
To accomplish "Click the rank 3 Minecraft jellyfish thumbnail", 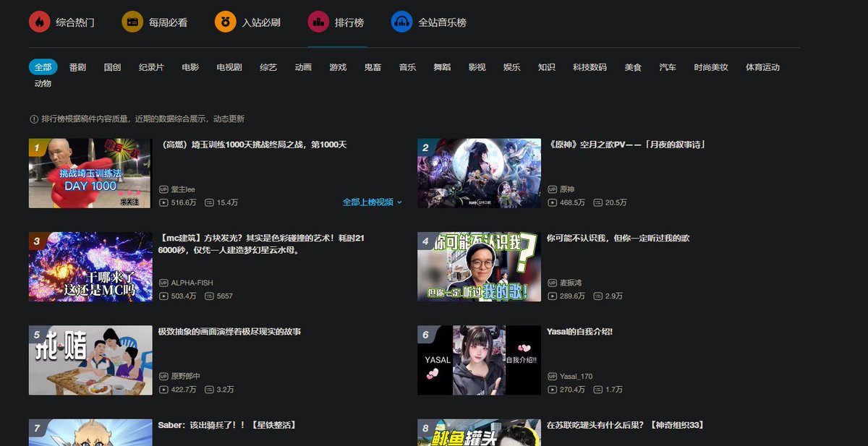I will 90,267.
